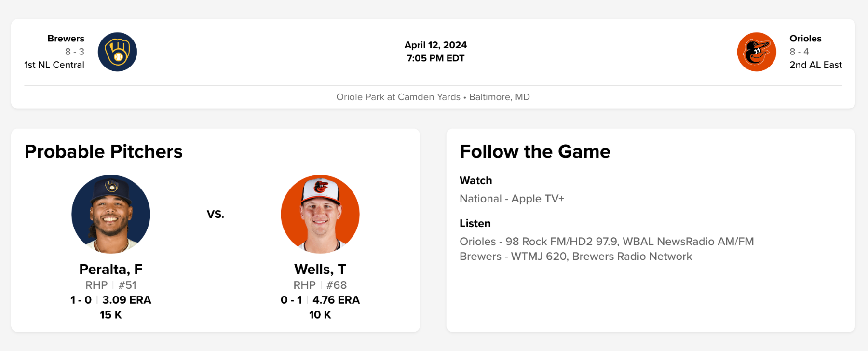Click the Follow the Game heading
868x351 pixels.
535,151
